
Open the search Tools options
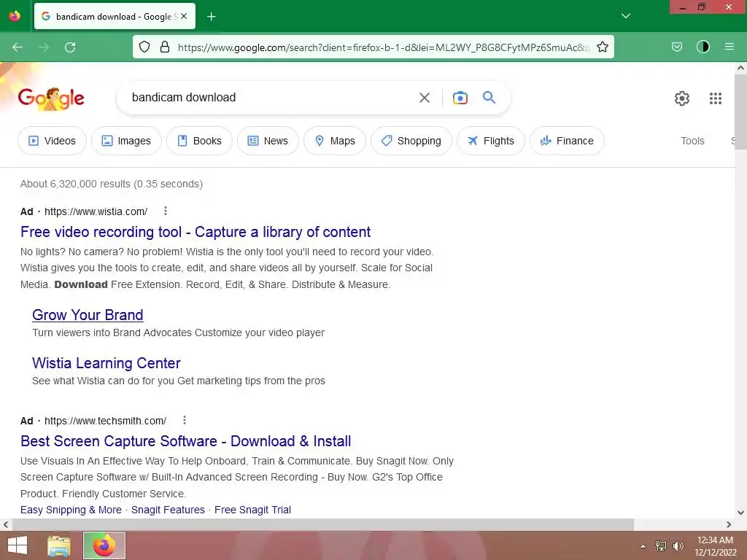(x=692, y=141)
